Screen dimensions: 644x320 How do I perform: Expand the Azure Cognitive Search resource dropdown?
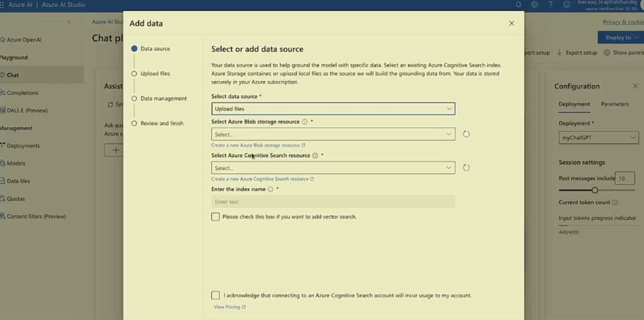click(x=333, y=168)
